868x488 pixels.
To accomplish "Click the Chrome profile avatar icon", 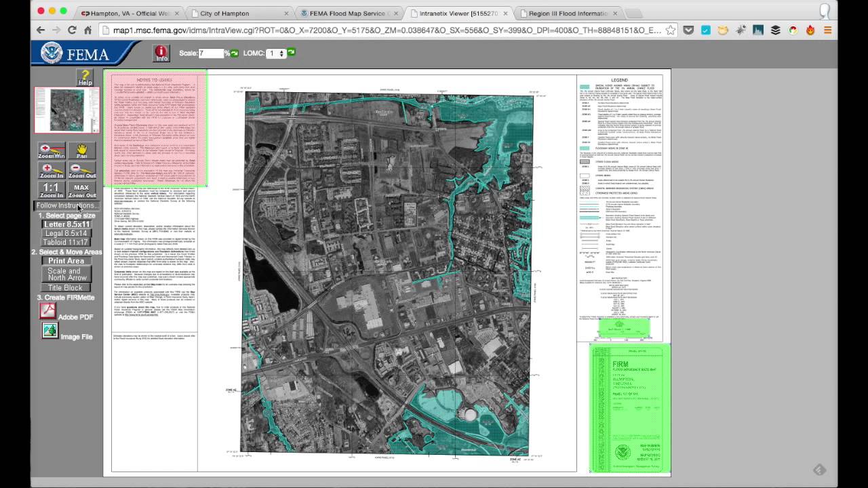I will coord(825,10).
